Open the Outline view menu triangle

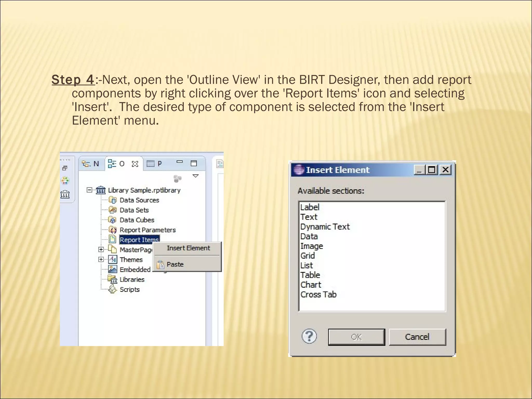pyautogui.click(x=196, y=176)
